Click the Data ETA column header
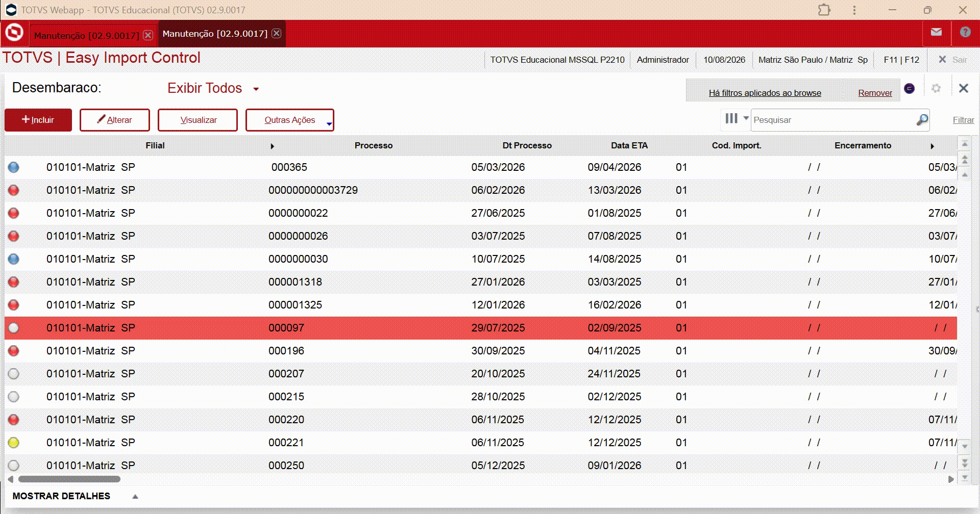The width and height of the screenshot is (980, 514). click(x=629, y=145)
